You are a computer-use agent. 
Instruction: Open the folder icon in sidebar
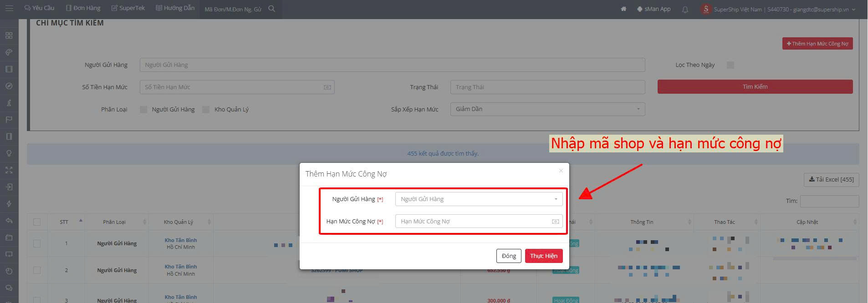click(x=9, y=237)
